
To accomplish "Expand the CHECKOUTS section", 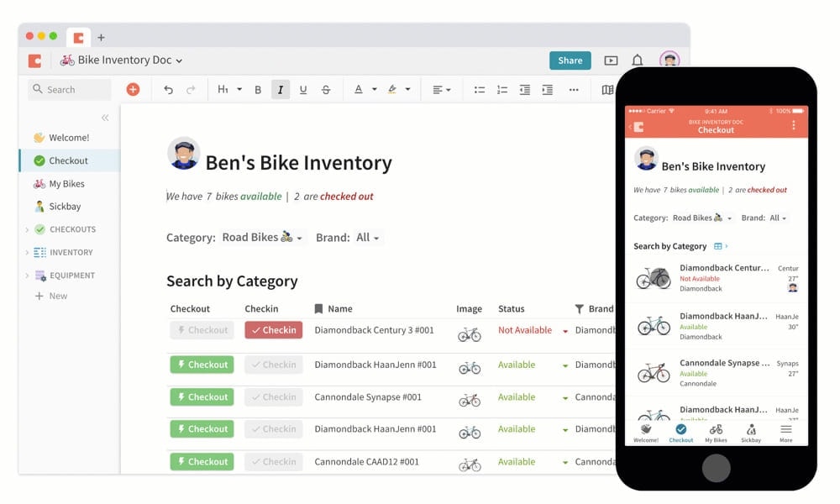I will (27, 230).
